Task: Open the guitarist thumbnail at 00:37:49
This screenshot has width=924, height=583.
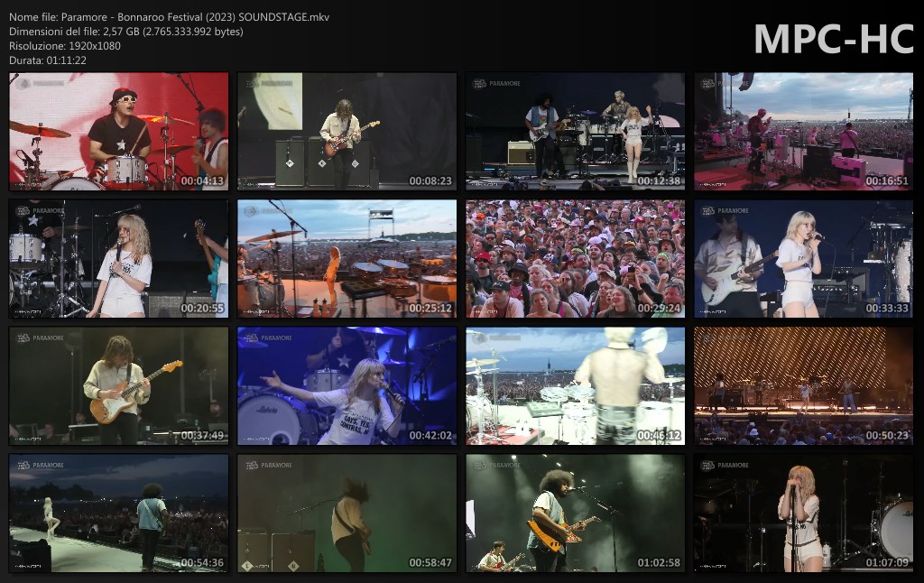Action: [118, 386]
